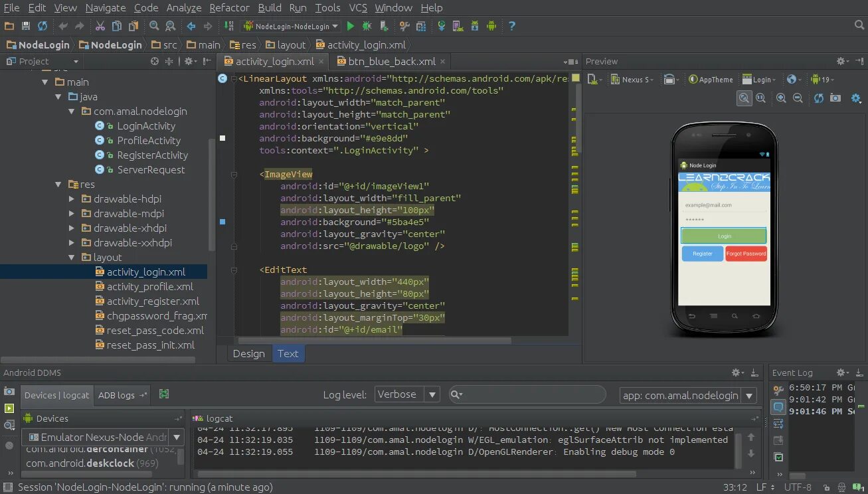Viewport: 868px width, 494px height.
Task: Click the UTF-8 encoding in status bar
Action: (x=798, y=487)
